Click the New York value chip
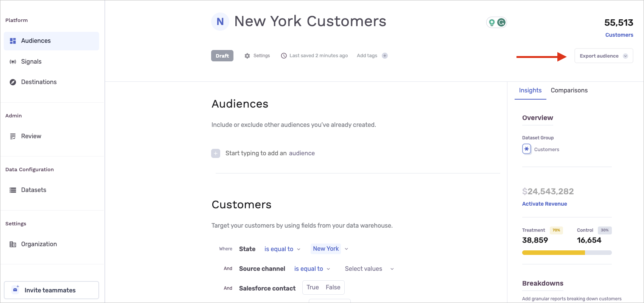Viewport: 644px width, 303px height. click(x=326, y=249)
